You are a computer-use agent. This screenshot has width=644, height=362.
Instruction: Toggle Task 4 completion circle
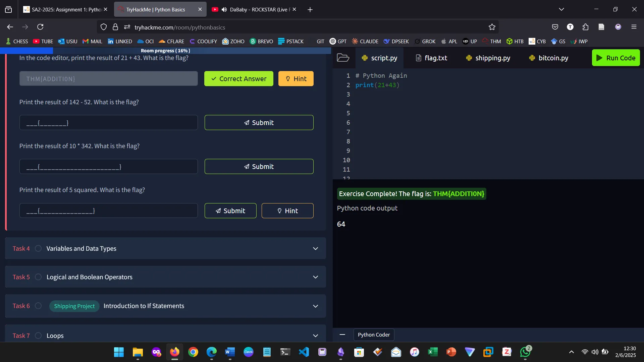pos(38,248)
